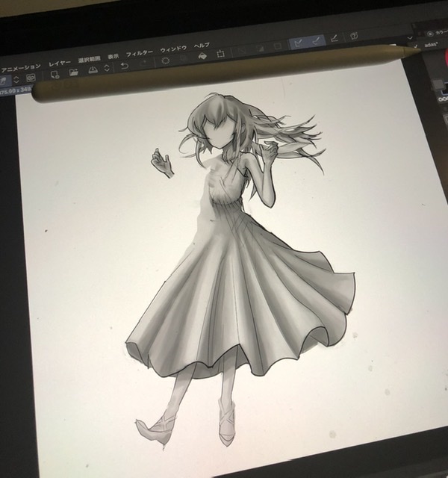Click the scale/rotate transform icon
Screen dimensions: 448x478
[221, 54]
